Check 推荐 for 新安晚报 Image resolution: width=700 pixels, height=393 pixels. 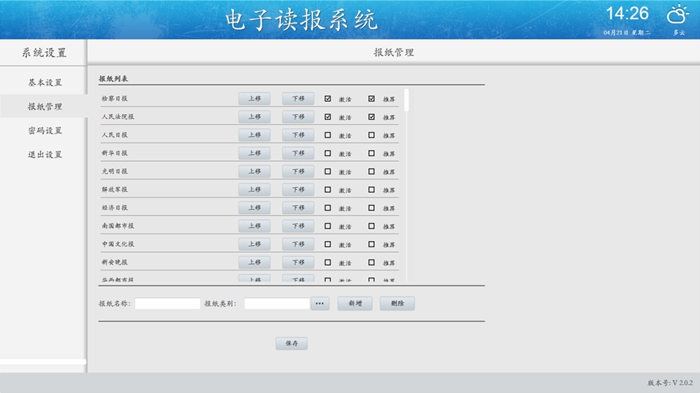pos(371,263)
